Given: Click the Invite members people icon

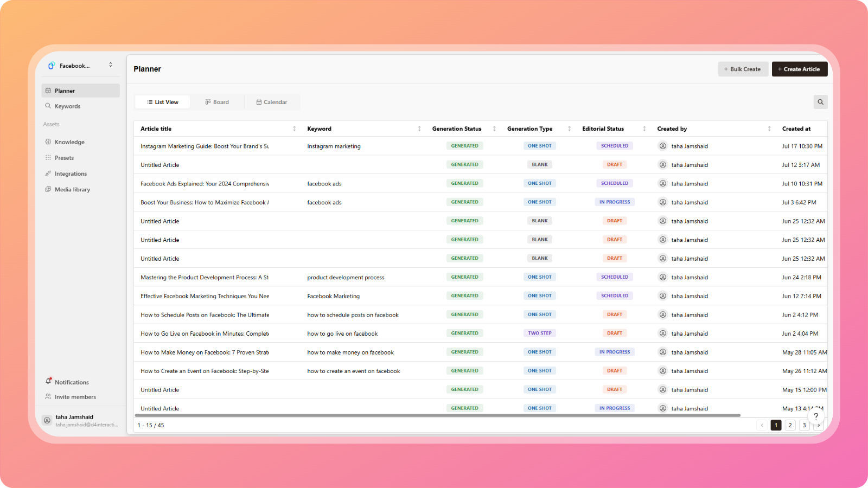Looking at the screenshot, I should click(48, 396).
